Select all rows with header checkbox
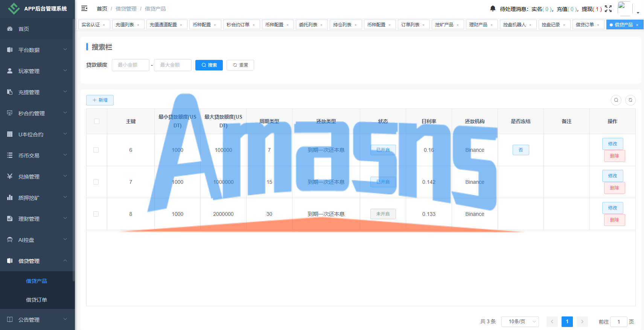Screen dimensions: 644x330 point(97,121)
